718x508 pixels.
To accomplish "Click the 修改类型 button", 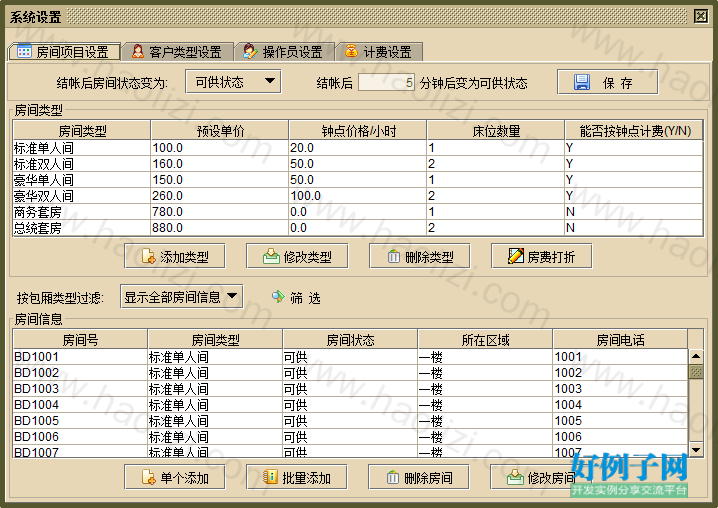I will click(x=297, y=256).
